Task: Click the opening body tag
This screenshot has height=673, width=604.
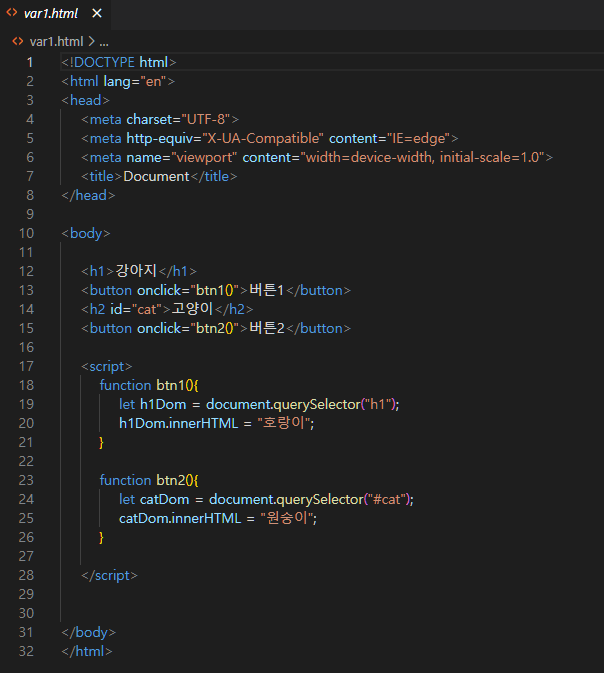Action: coord(86,233)
